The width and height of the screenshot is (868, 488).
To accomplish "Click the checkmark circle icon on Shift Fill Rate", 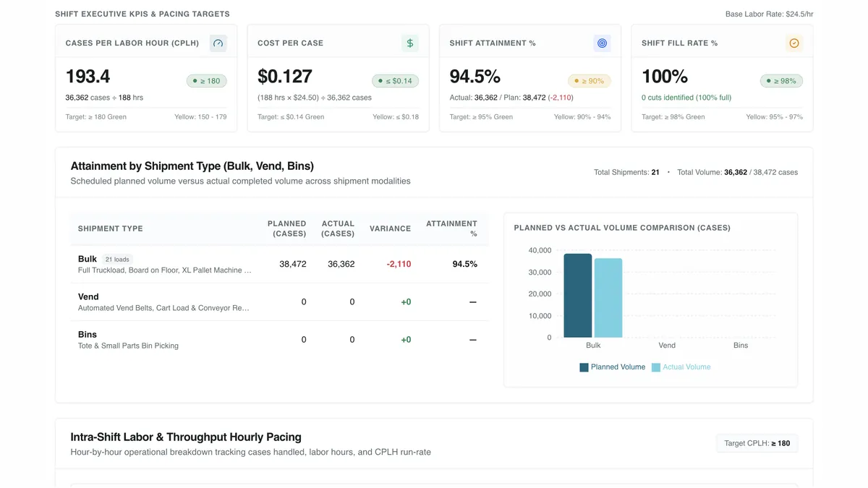I will (x=794, y=43).
